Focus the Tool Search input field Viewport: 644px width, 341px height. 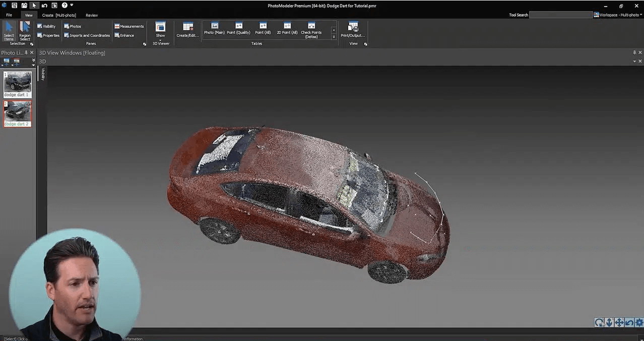(560, 15)
